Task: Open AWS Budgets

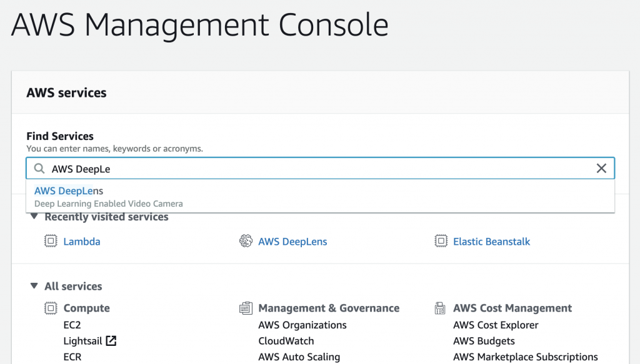Action: point(484,341)
